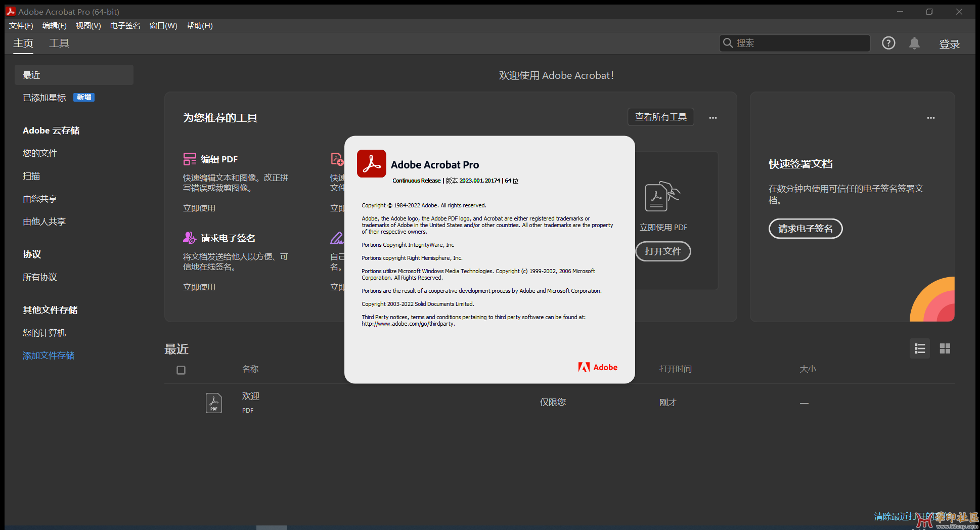Click the notification bell icon
This screenshot has height=530, width=980.
tap(914, 43)
